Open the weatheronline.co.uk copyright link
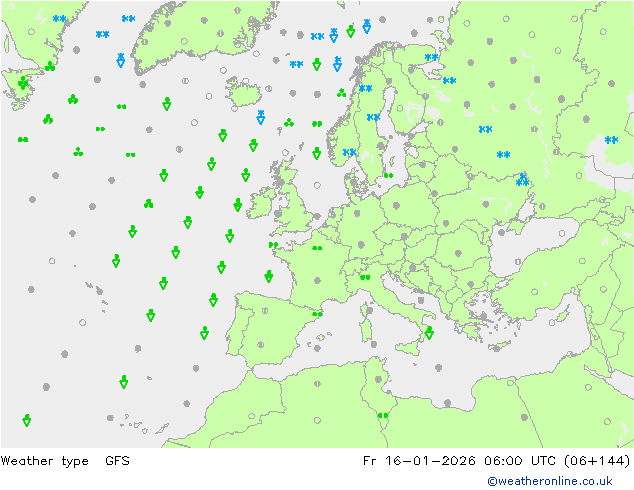Screen dimensions: 634x490 coord(550,481)
